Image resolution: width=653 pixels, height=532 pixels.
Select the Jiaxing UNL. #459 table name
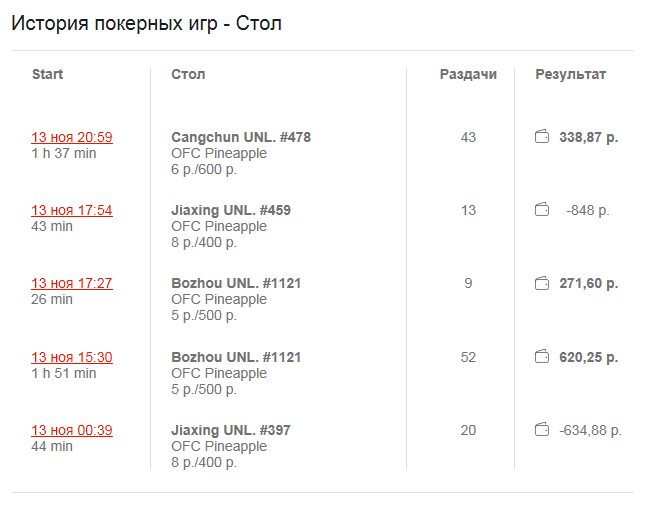click(x=231, y=210)
